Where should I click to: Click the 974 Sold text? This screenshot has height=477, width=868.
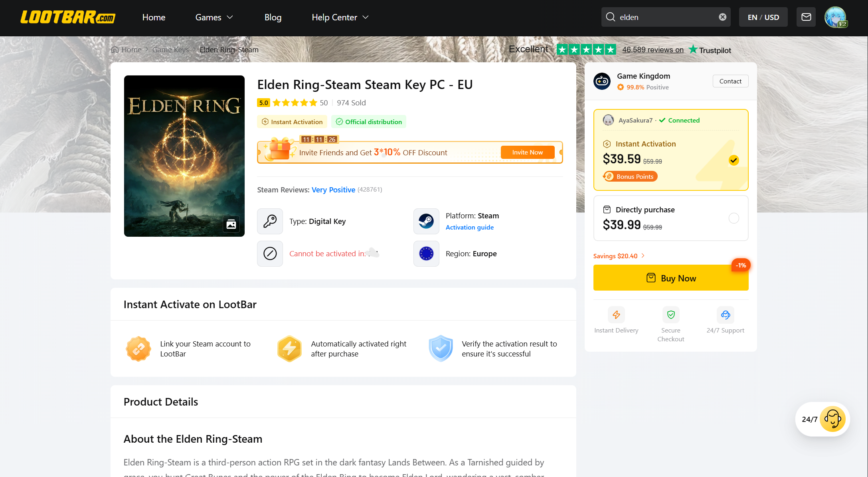coord(351,103)
